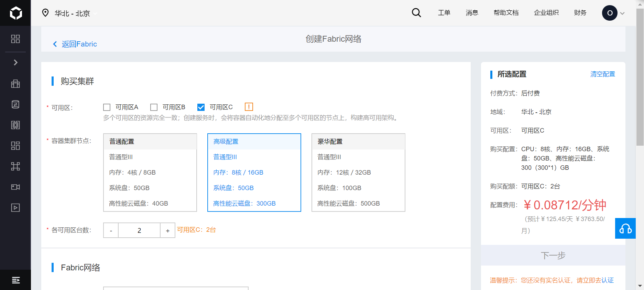
Task: Click the 可用区C：2台 orange label
Action: pos(196,230)
